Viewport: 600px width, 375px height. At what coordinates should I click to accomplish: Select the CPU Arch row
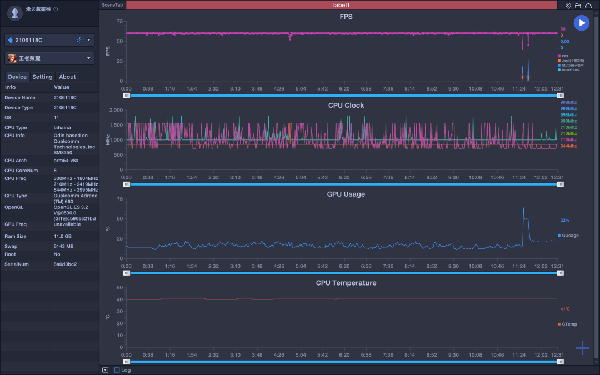tap(50, 160)
